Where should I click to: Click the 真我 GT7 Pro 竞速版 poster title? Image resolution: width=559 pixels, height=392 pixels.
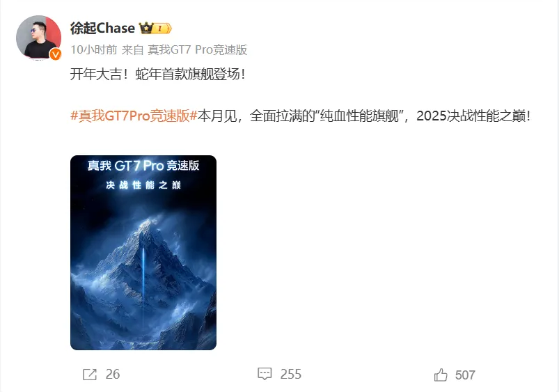pyautogui.click(x=143, y=166)
